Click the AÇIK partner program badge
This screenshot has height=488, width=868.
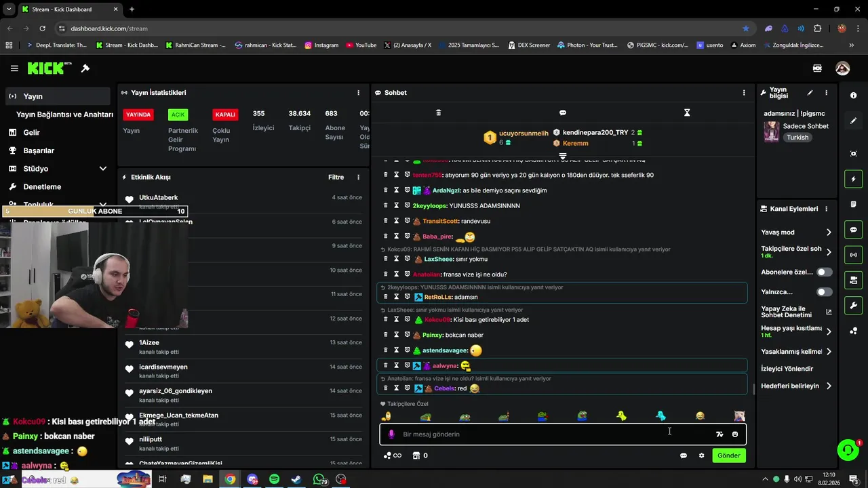tap(178, 115)
